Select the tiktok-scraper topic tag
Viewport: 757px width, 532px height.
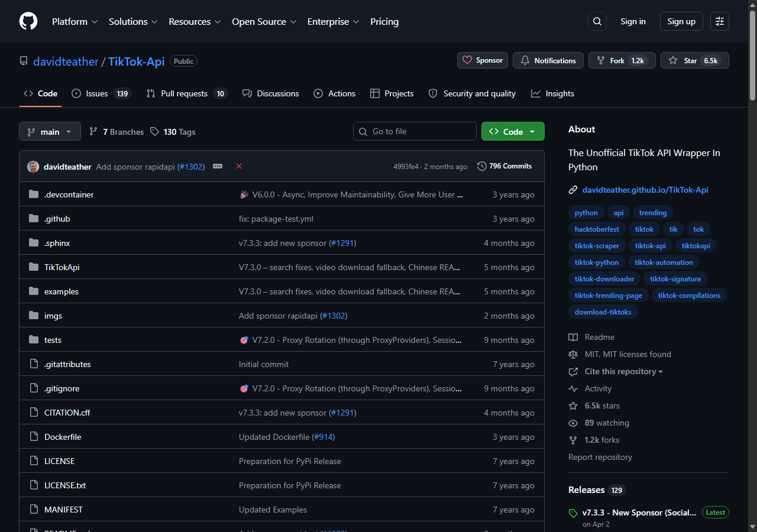tap(597, 246)
